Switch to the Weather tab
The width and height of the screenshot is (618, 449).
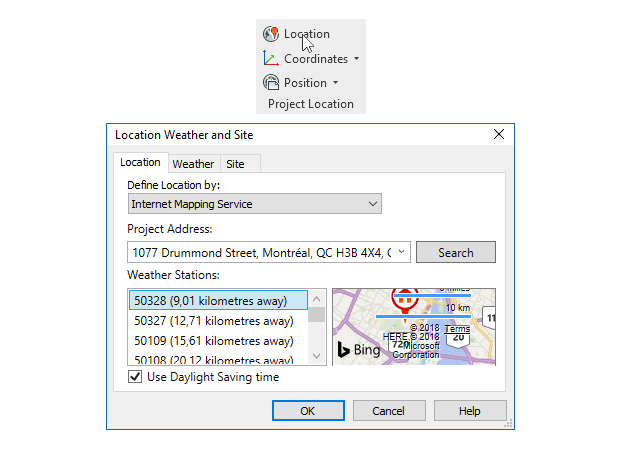coord(194,164)
